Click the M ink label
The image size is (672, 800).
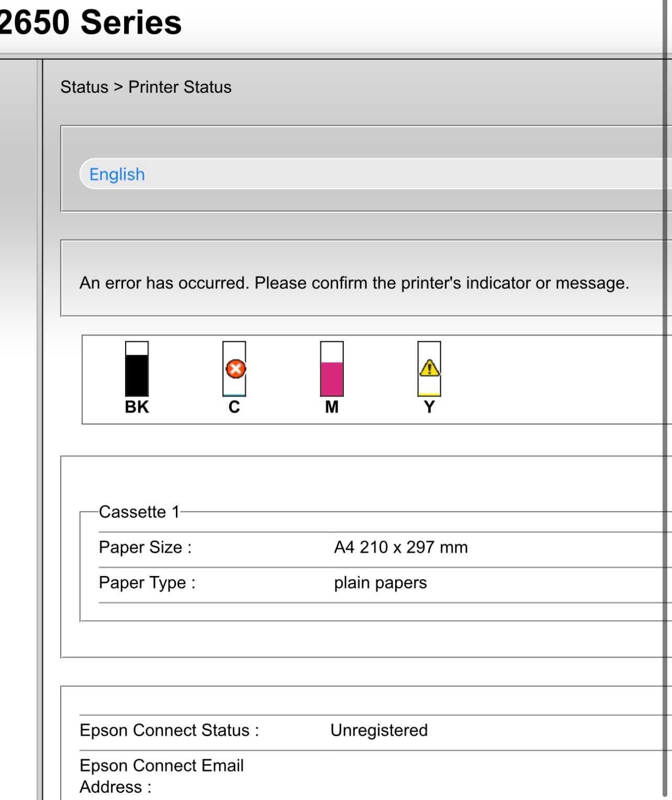point(332,407)
